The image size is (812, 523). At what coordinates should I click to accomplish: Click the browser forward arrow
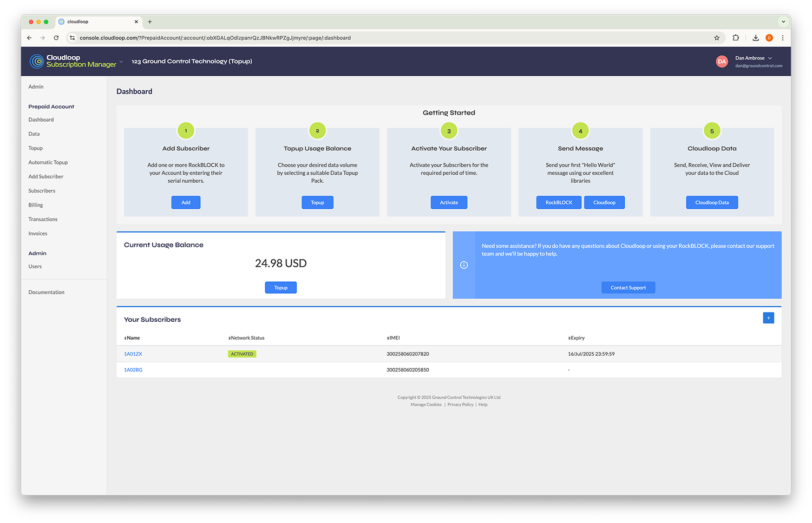pos(43,38)
